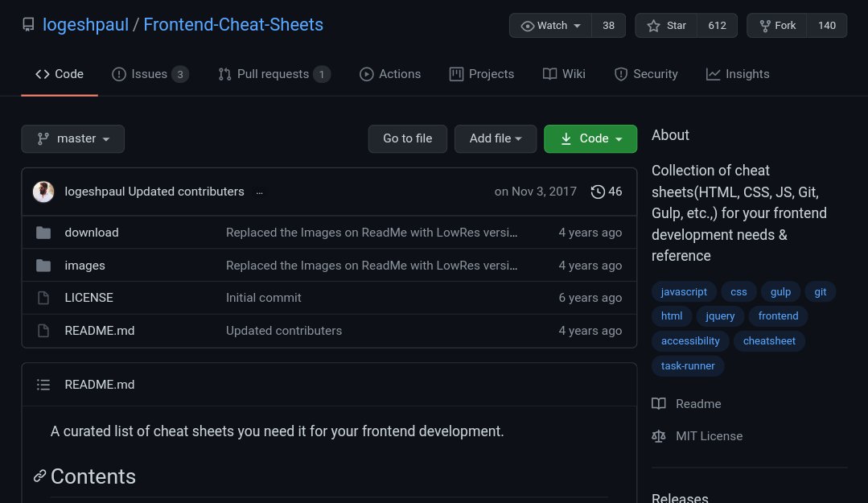Open the Readme link in About

(x=698, y=404)
